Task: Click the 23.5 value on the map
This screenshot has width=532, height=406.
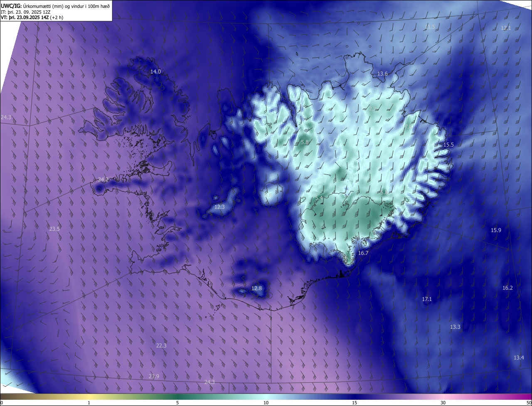Action: [x=54, y=229]
